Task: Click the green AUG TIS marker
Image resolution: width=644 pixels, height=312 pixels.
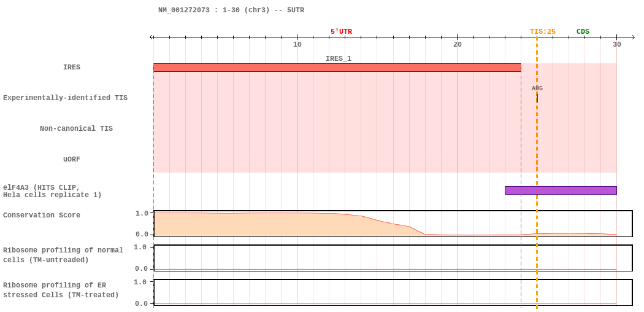Action: pos(537,98)
